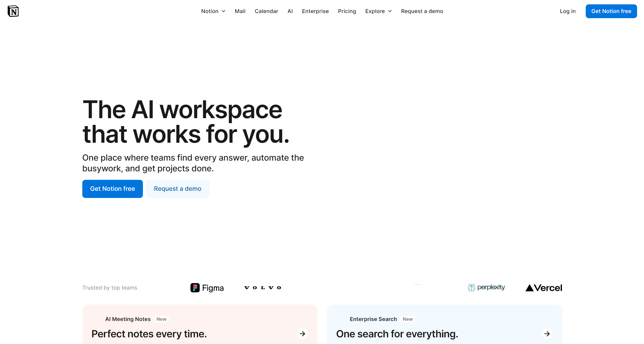Click the Volvo logo
The height and width of the screenshot is (344, 644).
(x=263, y=288)
